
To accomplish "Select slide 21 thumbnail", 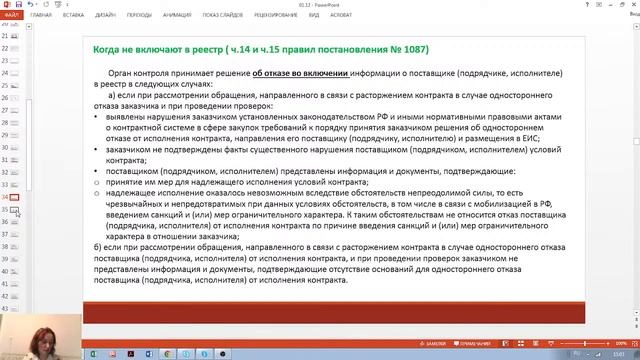I will pyautogui.click(x=14, y=36).
